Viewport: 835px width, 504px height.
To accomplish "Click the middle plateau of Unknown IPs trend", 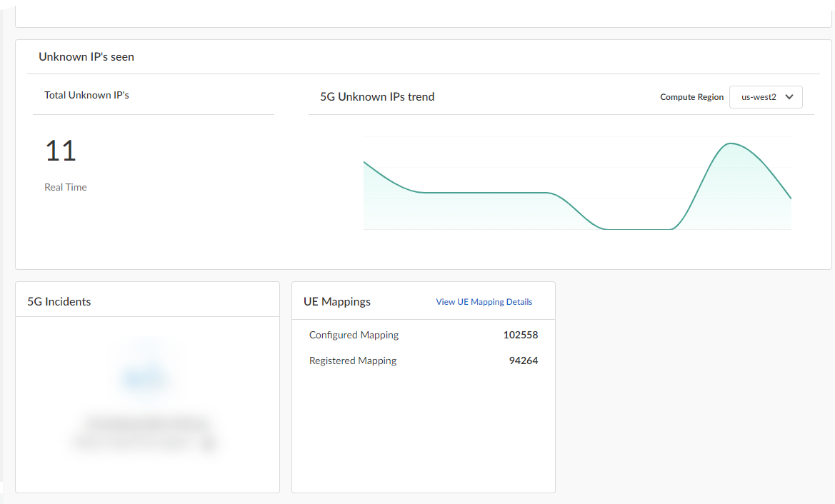I will [486, 193].
